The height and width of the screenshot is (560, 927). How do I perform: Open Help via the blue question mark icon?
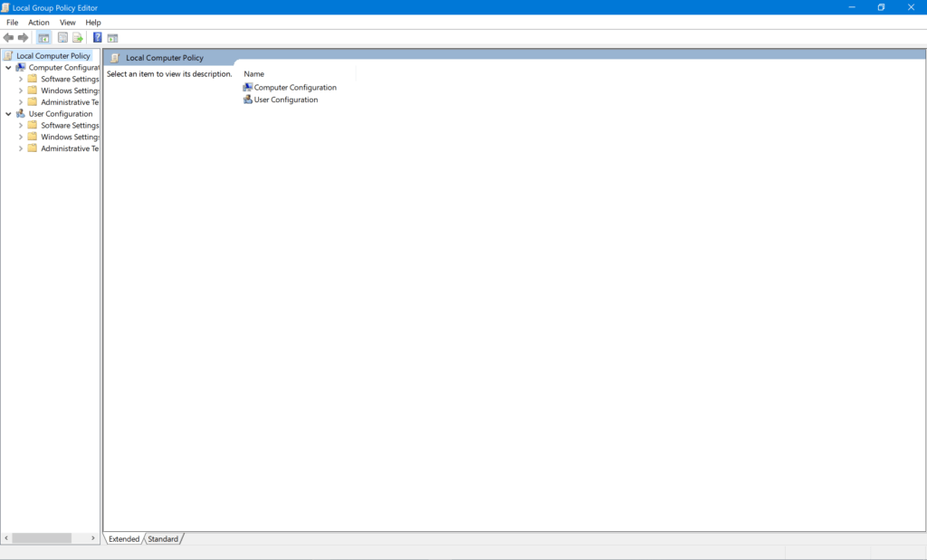tap(98, 38)
